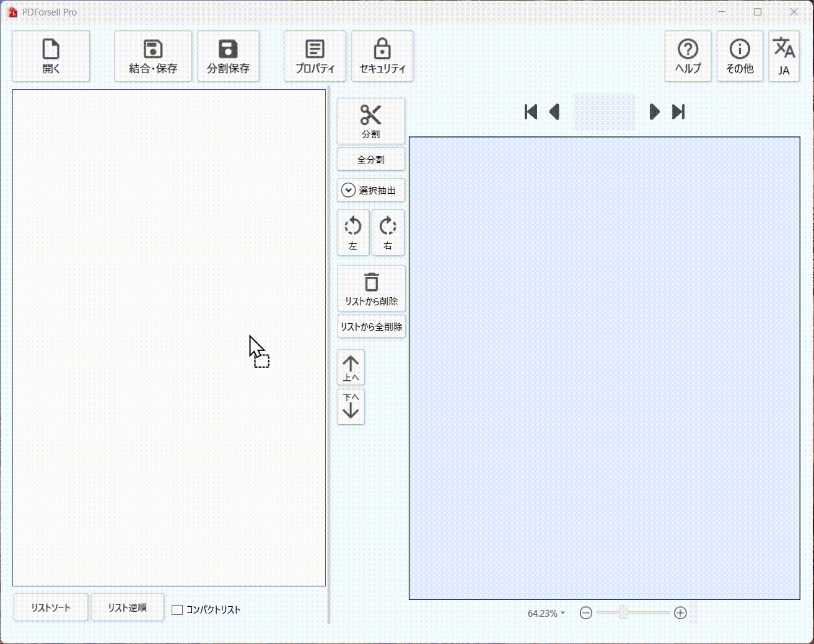The height and width of the screenshot is (644, 814).
Task: Jump to the last page
Action: tap(678, 112)
